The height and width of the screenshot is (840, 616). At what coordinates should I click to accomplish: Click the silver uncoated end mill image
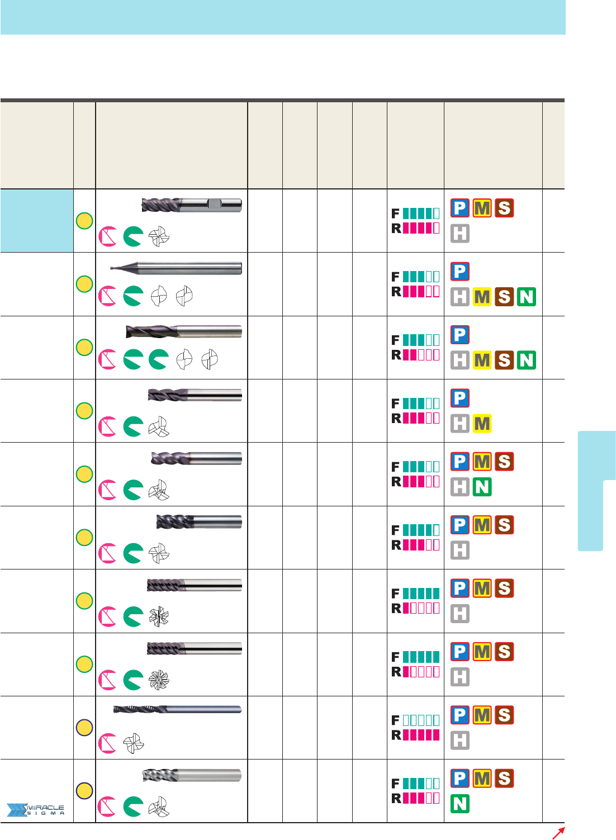click(192, 775)
